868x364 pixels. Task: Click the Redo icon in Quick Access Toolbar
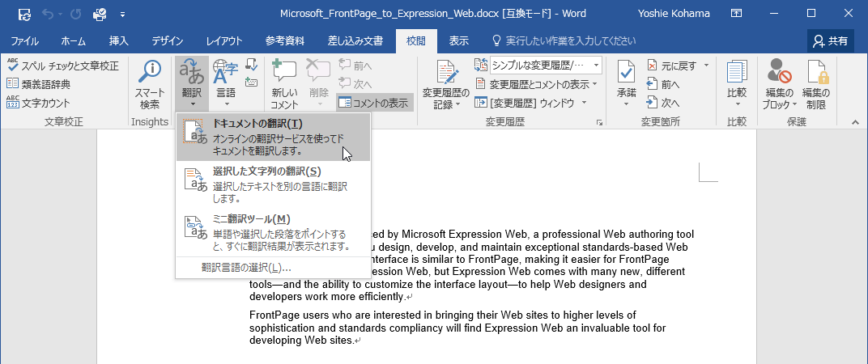coord(76,14)
